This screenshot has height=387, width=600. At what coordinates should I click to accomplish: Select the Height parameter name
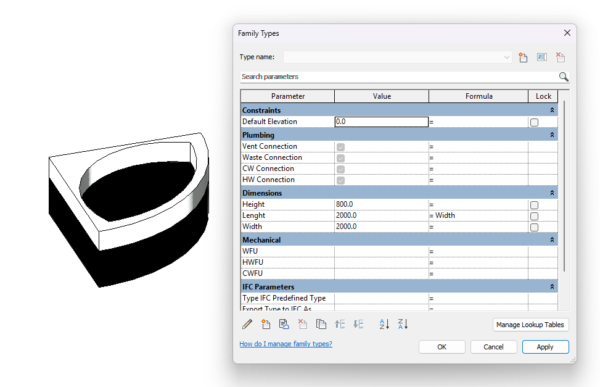253,204
